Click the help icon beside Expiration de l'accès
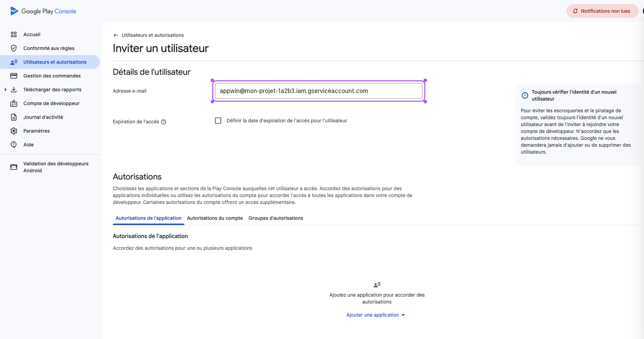This screenshot has width=644, height=339. click(164, 122)
